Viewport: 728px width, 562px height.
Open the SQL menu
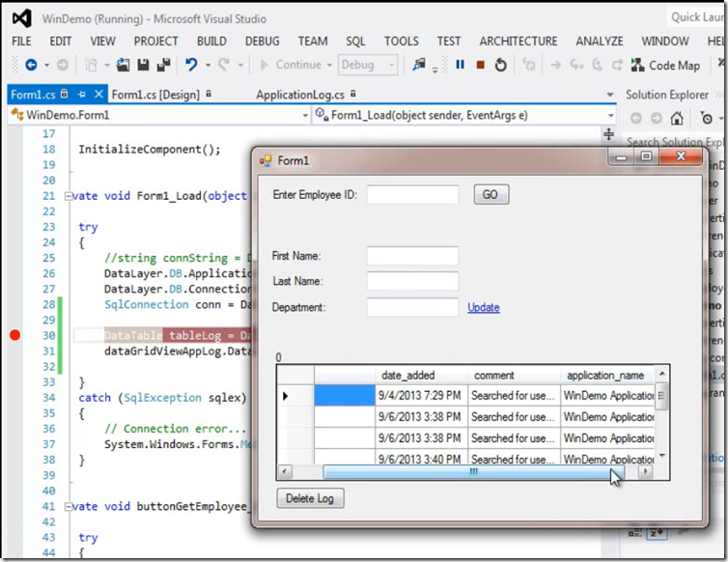click(355, 41)
